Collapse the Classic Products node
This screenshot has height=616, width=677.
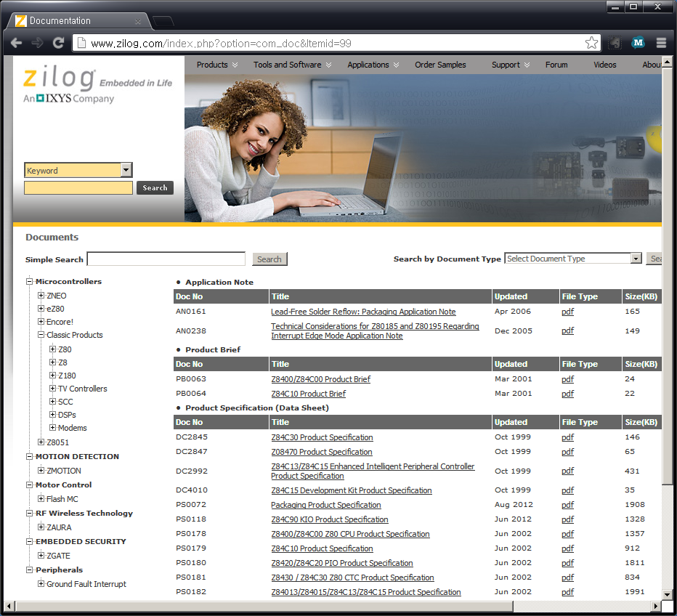coord(41,335)
